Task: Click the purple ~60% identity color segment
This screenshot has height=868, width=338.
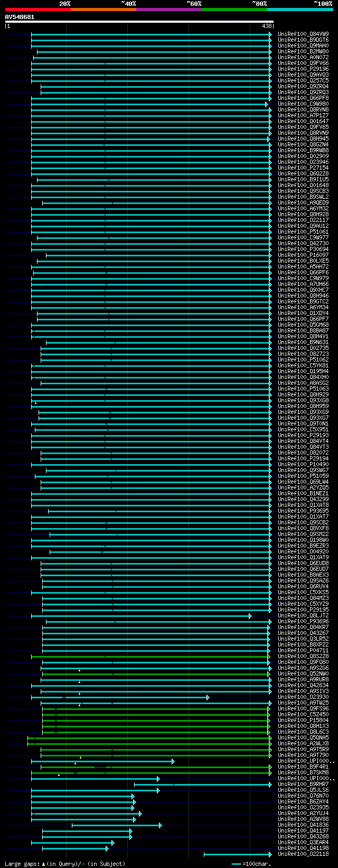Action: [x=168, y=10]
